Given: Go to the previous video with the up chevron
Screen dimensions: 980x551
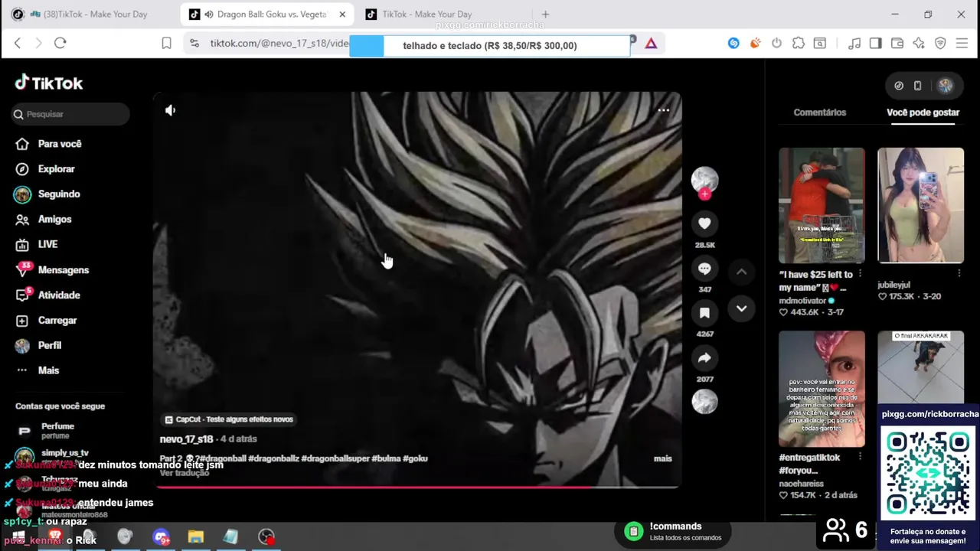Looking at the screenshot, I should pos(741,272).
